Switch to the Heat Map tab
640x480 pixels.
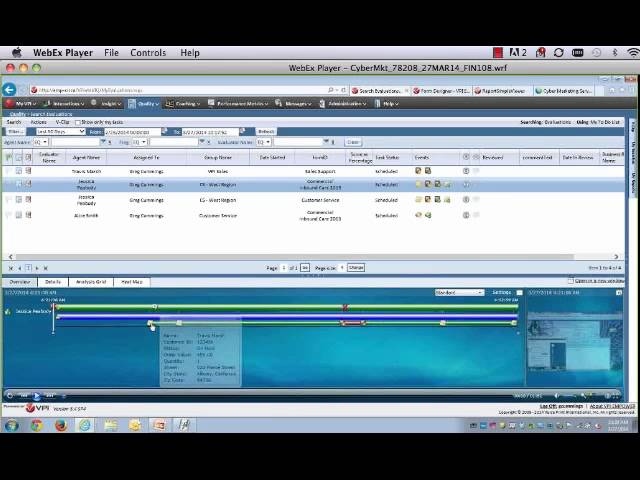(x=132, y=282)
